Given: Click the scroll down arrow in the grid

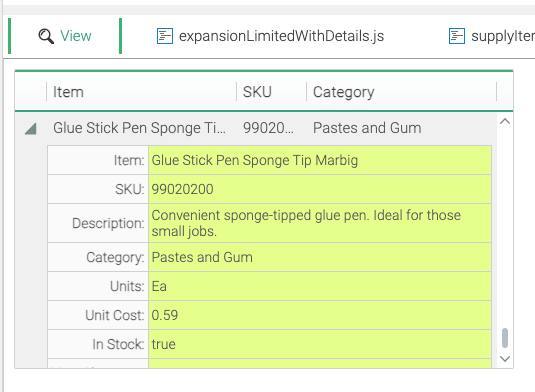Looking at the screenshot, I should [x=505, y=359].
